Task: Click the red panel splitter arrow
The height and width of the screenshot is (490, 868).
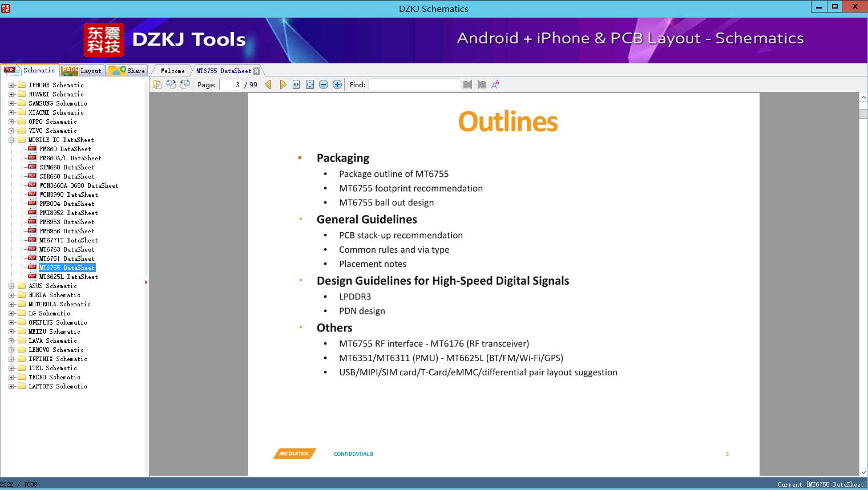Action: (146, 282)
